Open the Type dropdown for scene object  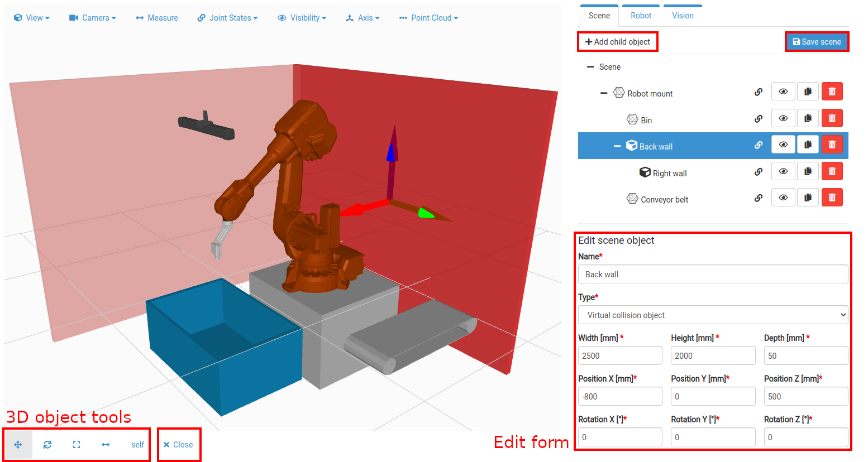[x=713, y=315]
